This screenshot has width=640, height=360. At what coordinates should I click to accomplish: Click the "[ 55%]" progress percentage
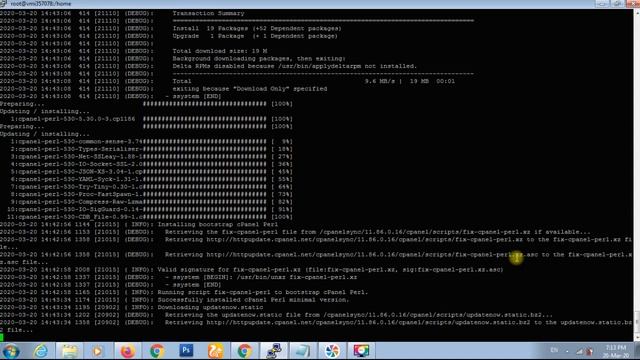(282, 179)
